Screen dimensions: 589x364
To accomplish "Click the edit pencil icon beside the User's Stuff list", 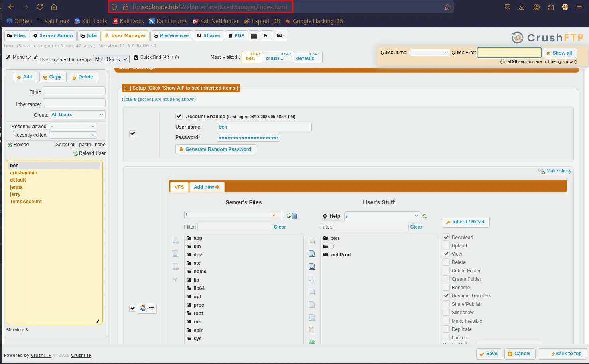I will [312, 241].
